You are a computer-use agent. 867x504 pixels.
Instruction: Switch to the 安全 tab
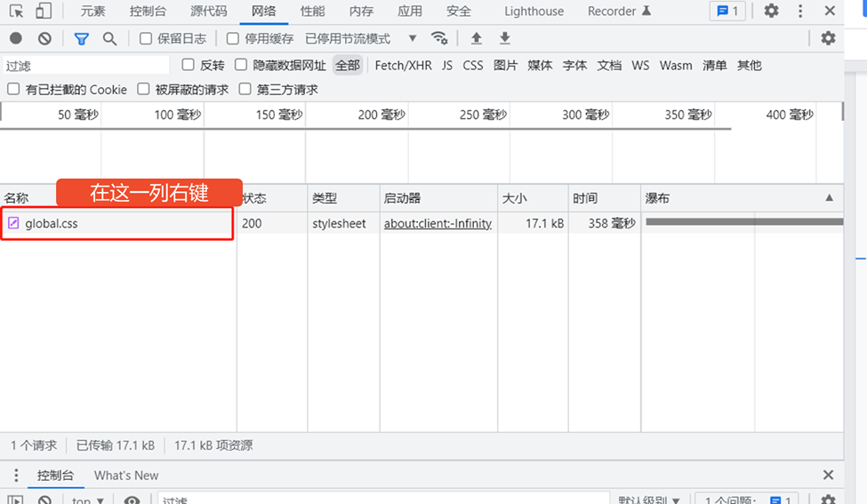458,11
